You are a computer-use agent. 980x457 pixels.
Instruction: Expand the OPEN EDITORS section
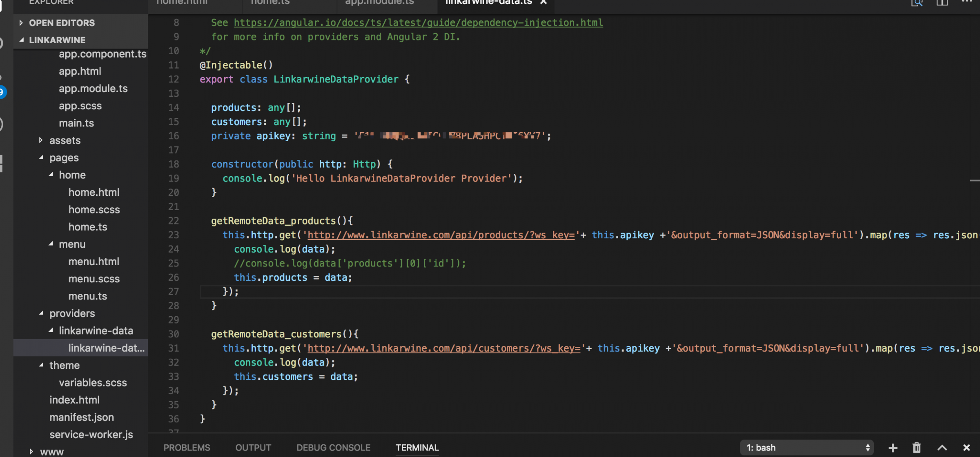coord(21,23)
